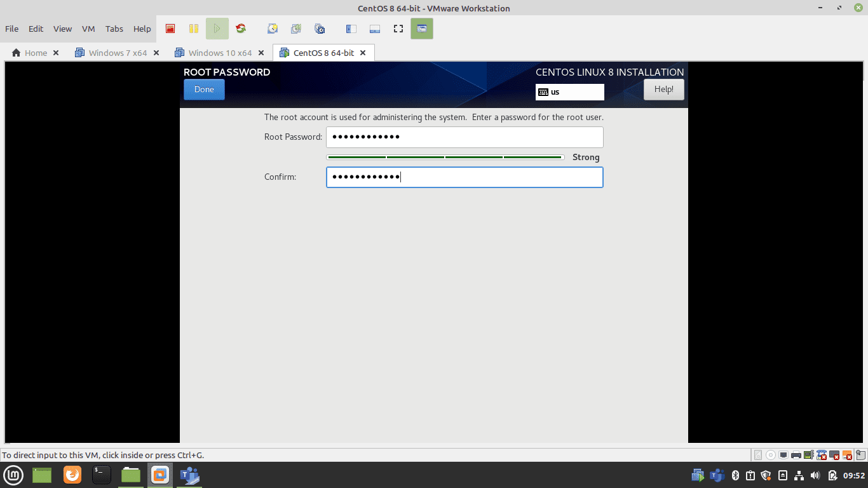
Task: Click into the Root Password field
Action: coord(465,137)
